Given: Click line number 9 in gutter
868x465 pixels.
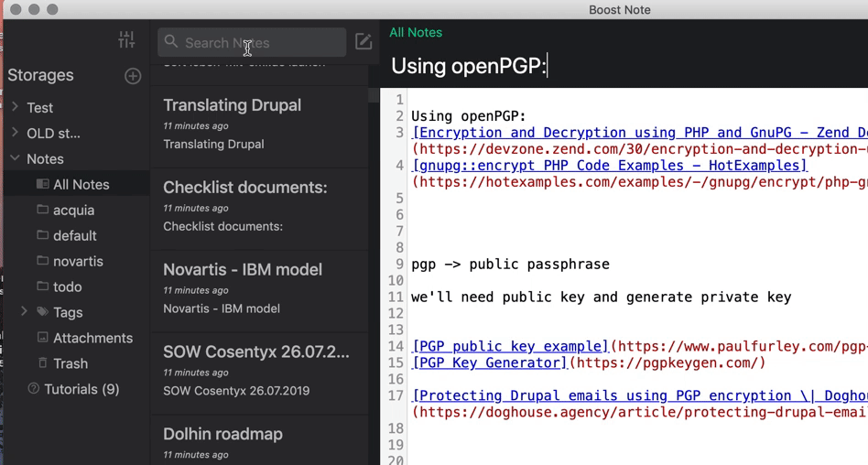Looking at the screenshot, I should [x=399, y=264].
